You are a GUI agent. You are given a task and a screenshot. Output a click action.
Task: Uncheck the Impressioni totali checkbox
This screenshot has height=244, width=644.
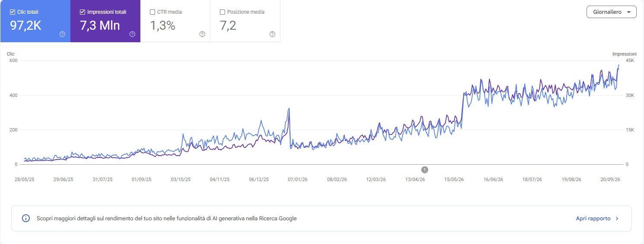click(82, 12)
